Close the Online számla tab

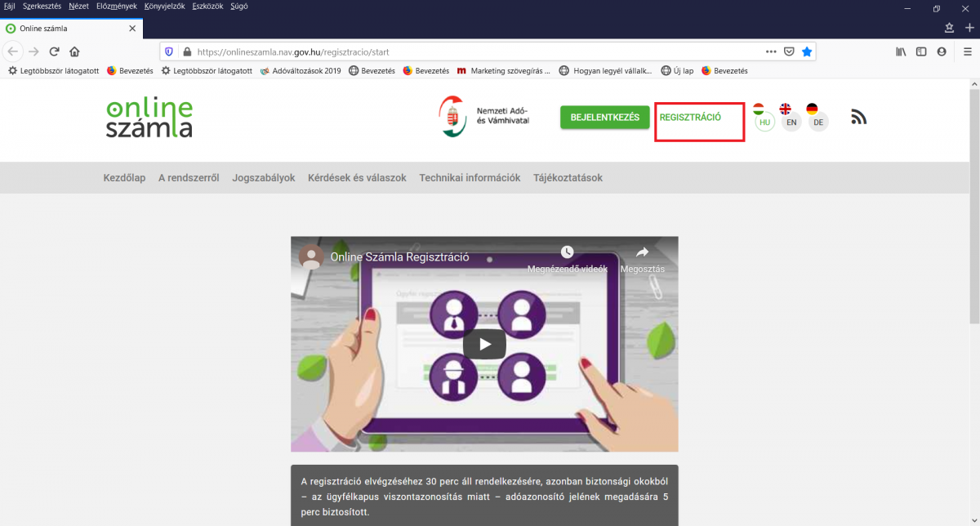[x=133, y=28]
